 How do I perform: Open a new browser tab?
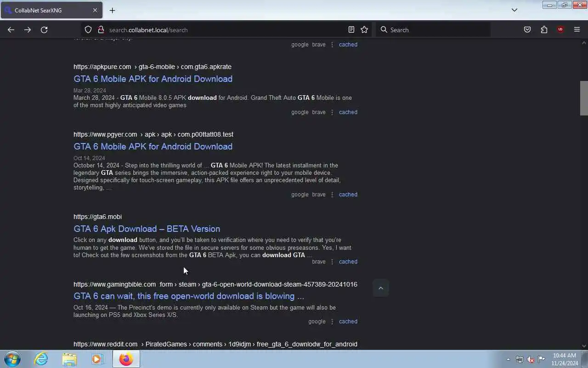pos(112,10)
